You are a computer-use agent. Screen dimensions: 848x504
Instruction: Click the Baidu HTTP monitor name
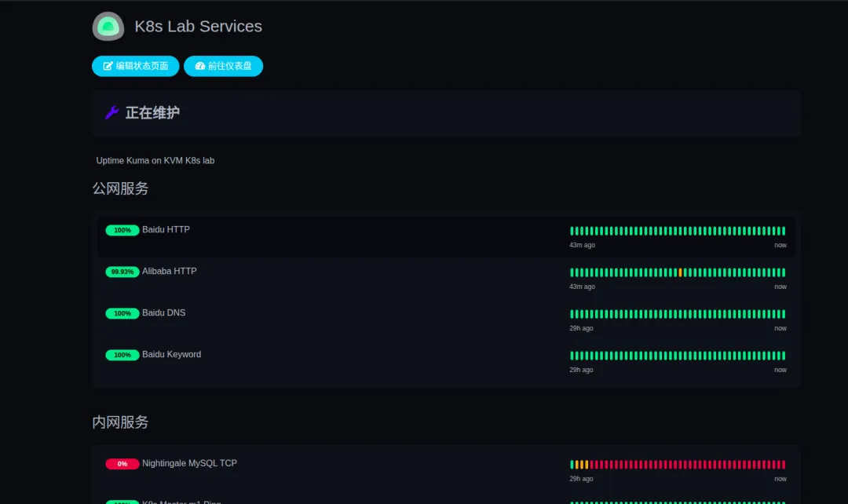(166, 230)
